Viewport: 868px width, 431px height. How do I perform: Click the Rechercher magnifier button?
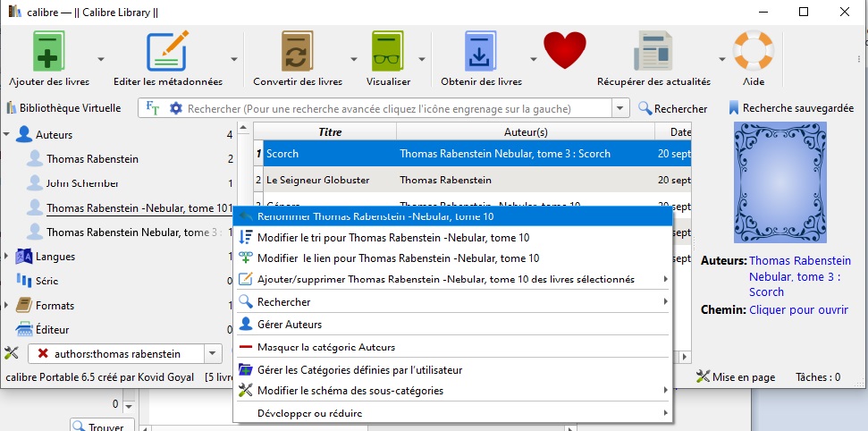672,108
